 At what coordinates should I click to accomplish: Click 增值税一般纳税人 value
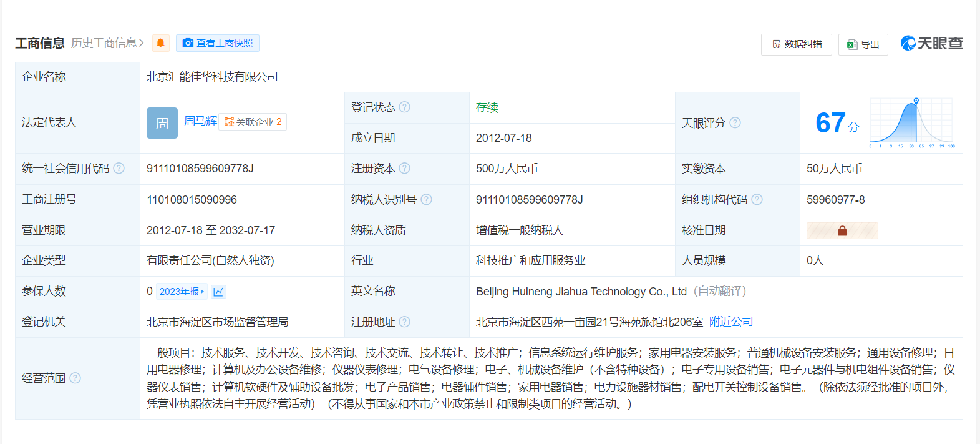520,230
